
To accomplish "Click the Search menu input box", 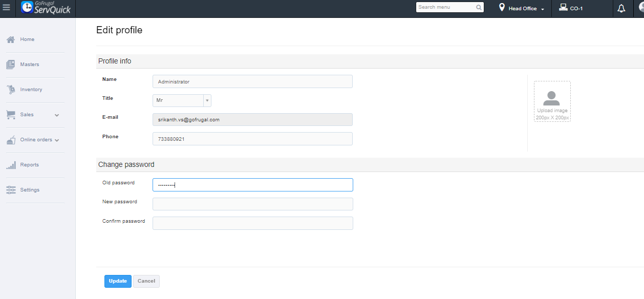I will coord(445,8).
